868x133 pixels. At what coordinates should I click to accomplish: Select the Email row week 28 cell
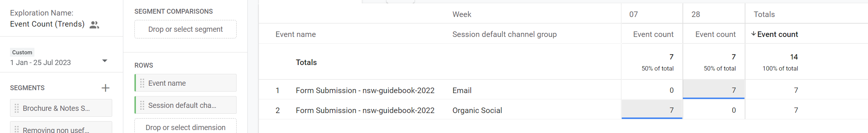[714, 89]
